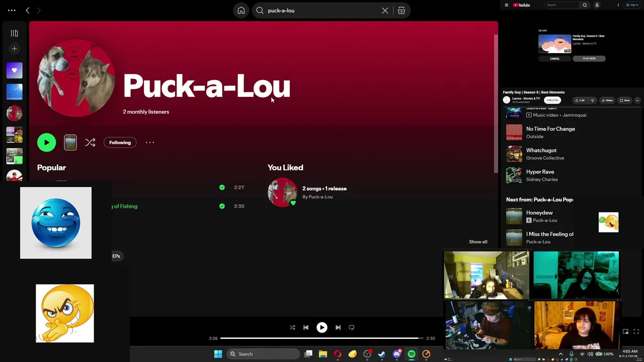The height and width of the screenshot is (362, 644).
Task: Open Spotify Home
Action: (x=241, y=11)
